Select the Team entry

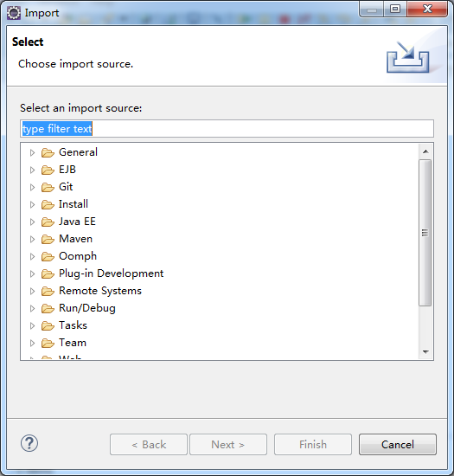[x=73, y=343]
